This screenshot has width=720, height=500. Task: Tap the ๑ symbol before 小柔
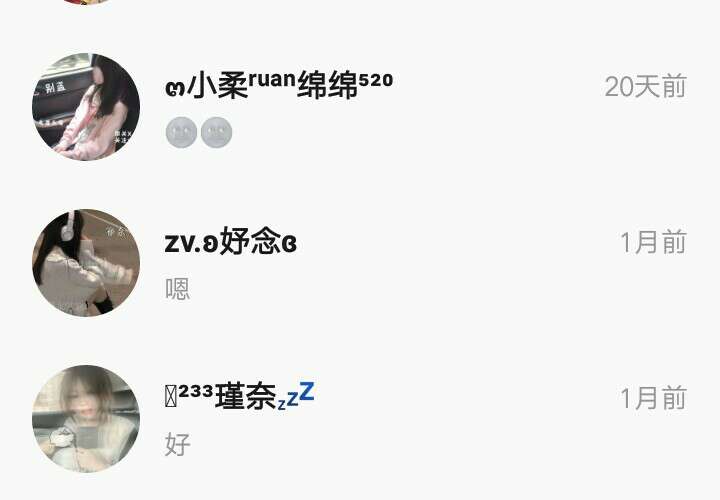pyautogui.click(x=175, y=89)
